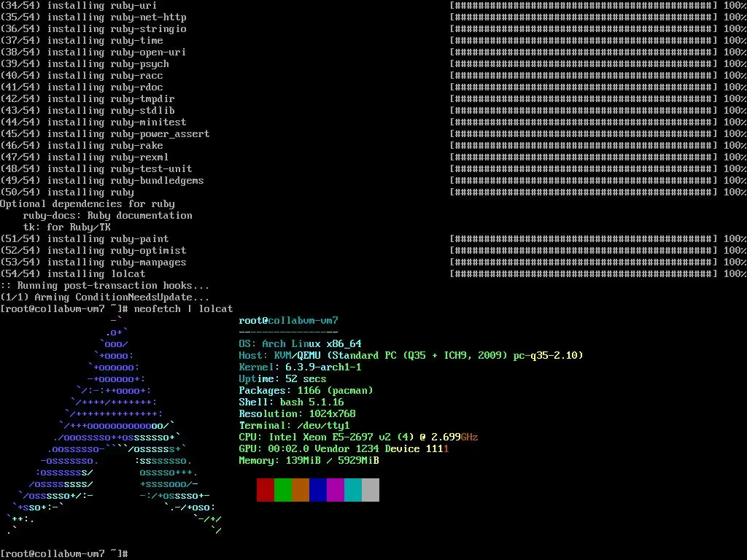Click the light gray color block in palette
The width and height of the screenshot is (747, 560).
pyautogui.click(x=371, y=490)
